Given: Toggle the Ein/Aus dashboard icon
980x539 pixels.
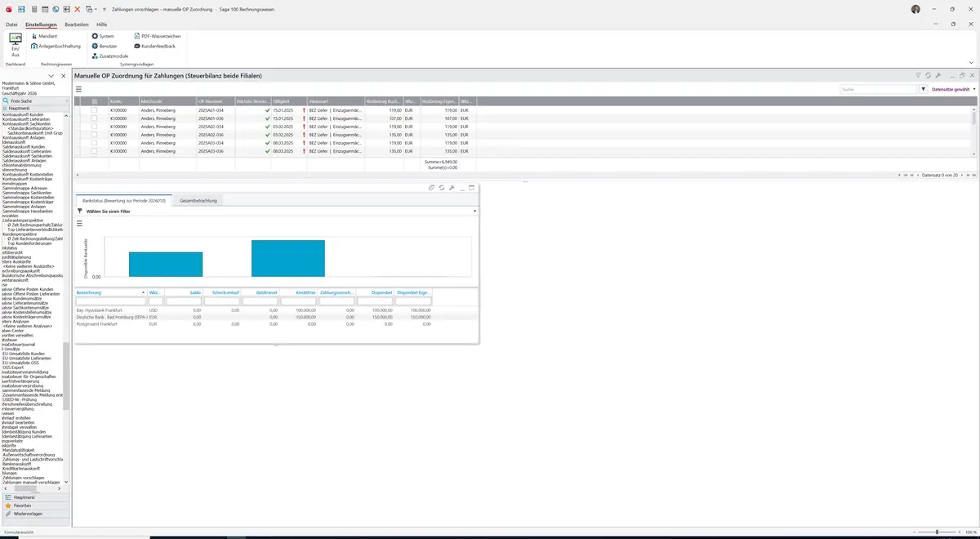Looking at the screenshot, I should point(16,44).
